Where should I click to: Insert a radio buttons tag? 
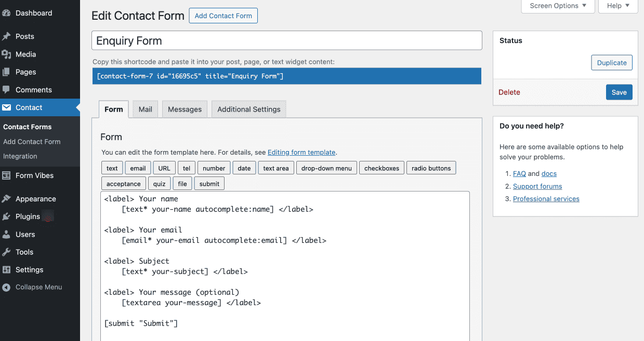coord(431,168)
